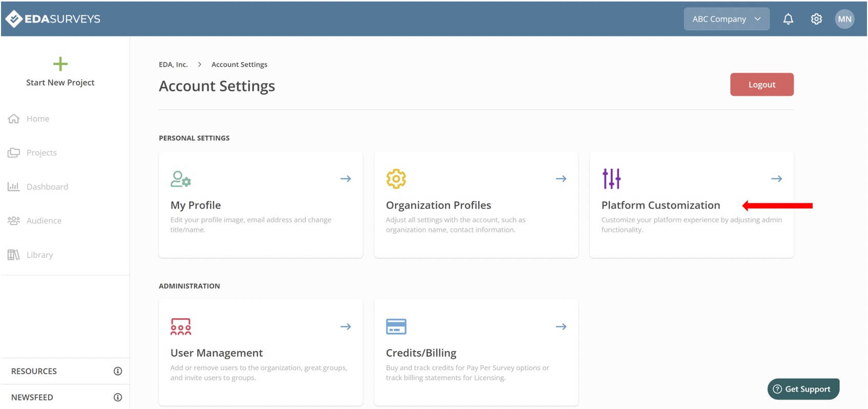
Task: Click the User Management red group icon
Action: (181, 326)
